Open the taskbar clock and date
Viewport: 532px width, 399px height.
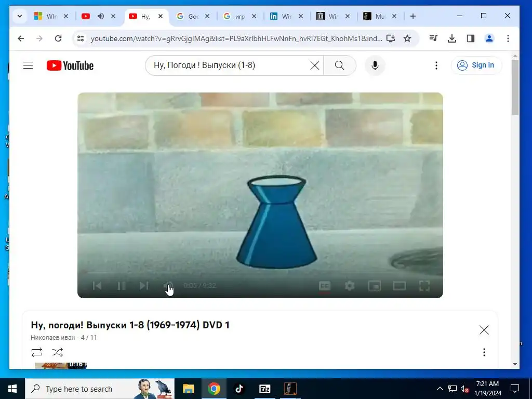point(488,389)
